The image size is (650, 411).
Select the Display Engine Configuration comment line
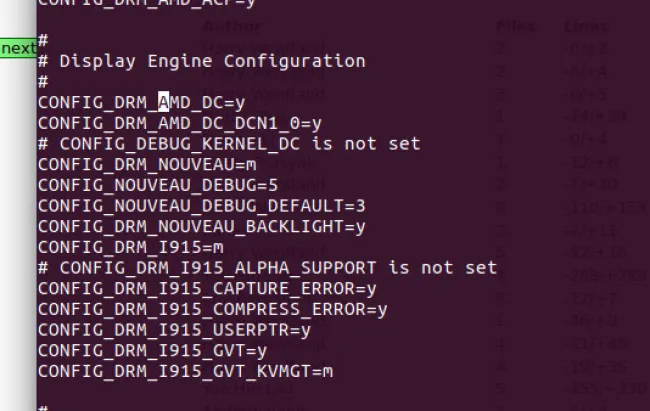click(202, 61)
